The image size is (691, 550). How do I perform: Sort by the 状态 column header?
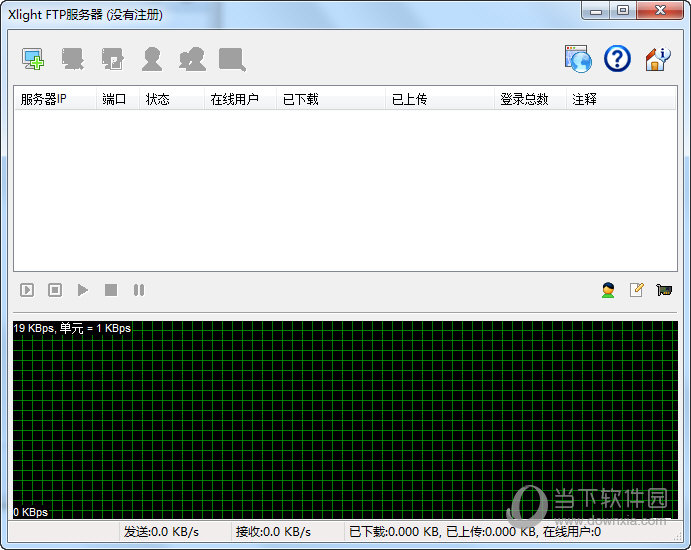[x=172, y=99]
